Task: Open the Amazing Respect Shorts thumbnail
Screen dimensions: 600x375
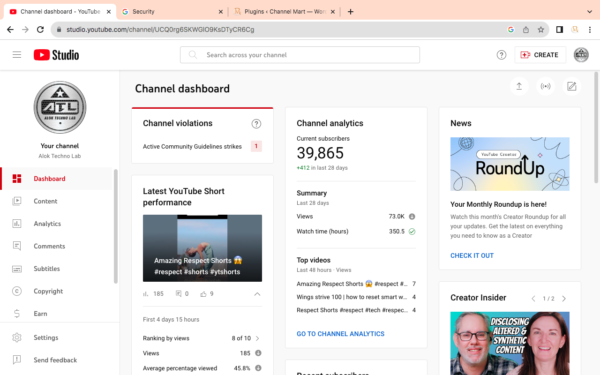Action: click(202, 248)
